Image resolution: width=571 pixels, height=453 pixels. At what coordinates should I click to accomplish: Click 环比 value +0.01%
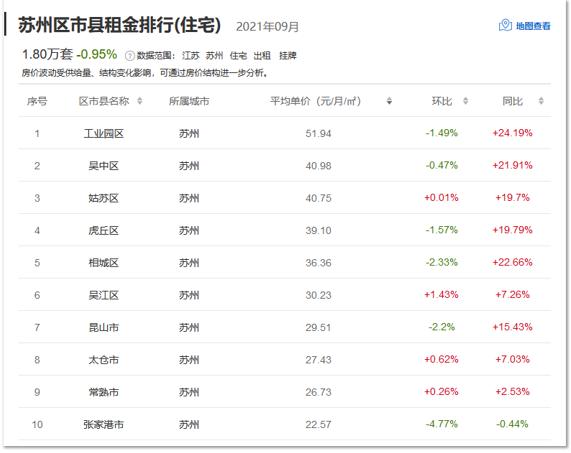442,198
